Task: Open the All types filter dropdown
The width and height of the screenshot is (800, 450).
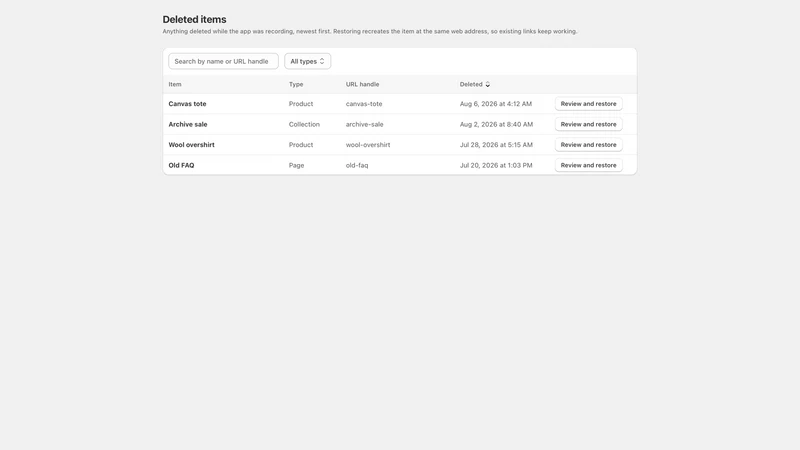Action: [x=308, y=61]
